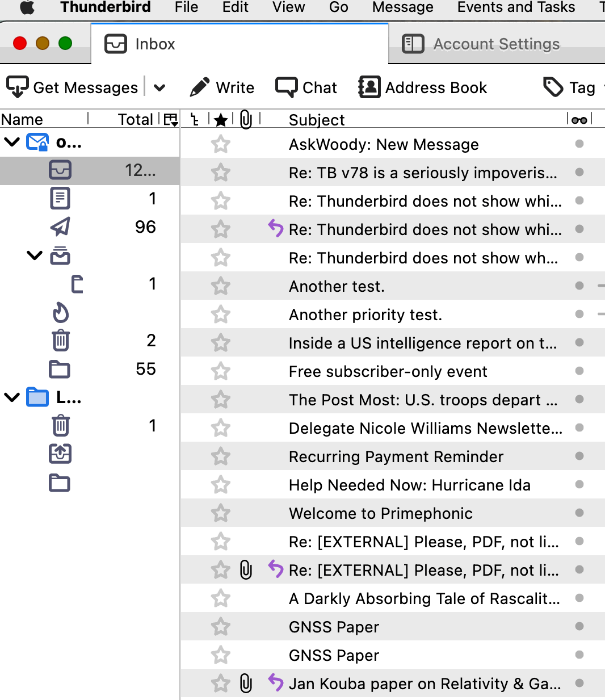Screen dimensions: 605x700
Task: Open the Address Book
Action: (423, 87)
